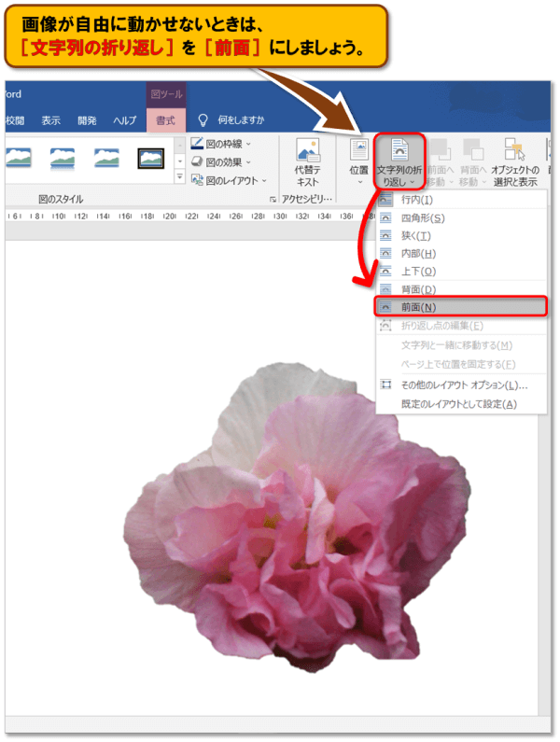The width and height of the screenshot is (560, 742).
Task: Click the 図の枠線 pen icon
Action: [197, 144]
